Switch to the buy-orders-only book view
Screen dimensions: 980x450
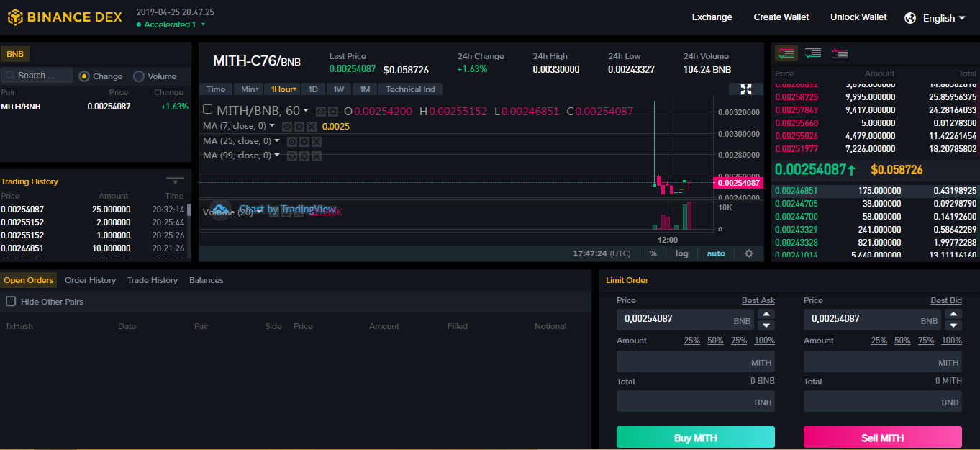[x=812, y=53]
